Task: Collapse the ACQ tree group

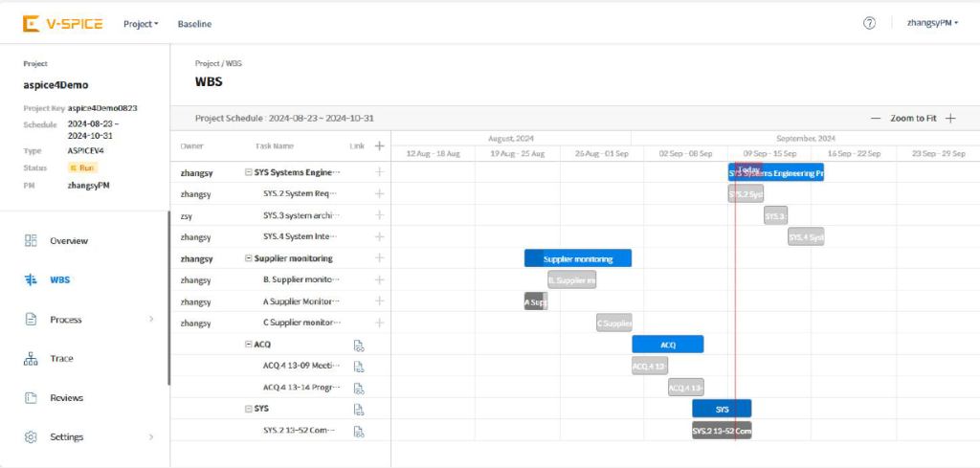Action: (x=248, y=345)
